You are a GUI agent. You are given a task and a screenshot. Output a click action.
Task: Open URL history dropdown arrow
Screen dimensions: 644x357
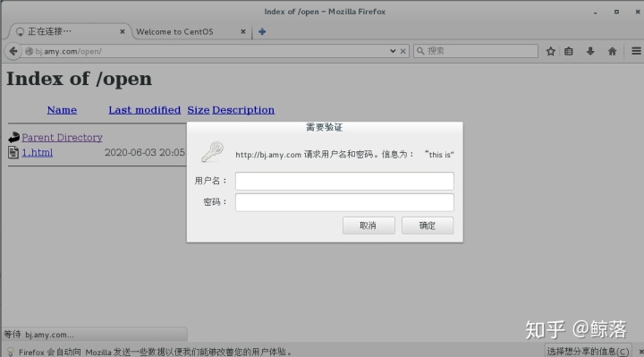coord(393,51)
